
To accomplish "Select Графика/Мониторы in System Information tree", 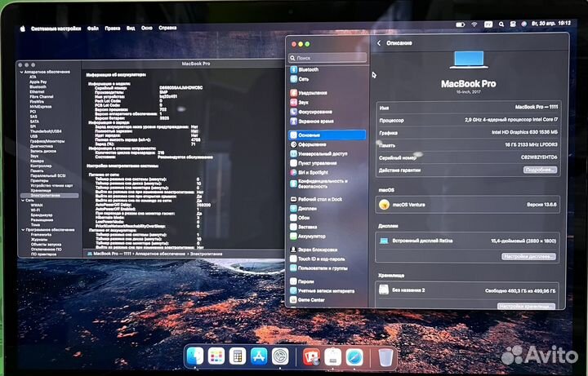I will pos(47,141).
